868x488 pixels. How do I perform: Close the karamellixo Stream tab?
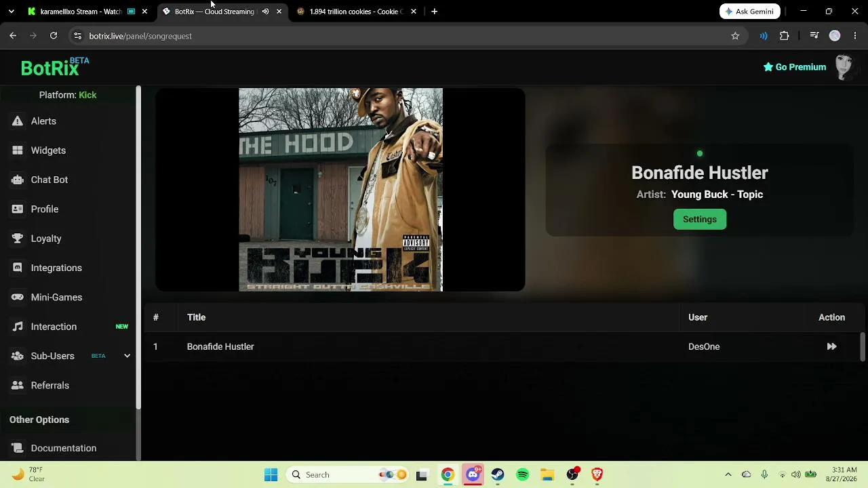tap(144, 12)
